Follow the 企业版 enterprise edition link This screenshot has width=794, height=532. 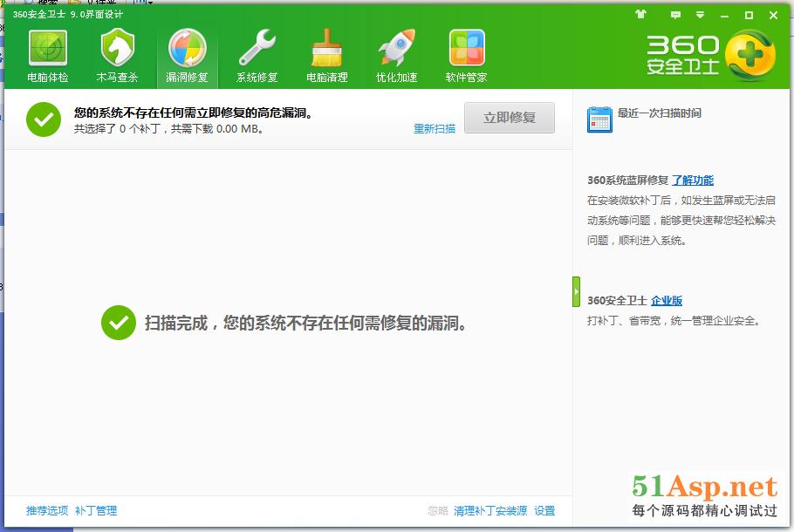click(x=667, y=301)
